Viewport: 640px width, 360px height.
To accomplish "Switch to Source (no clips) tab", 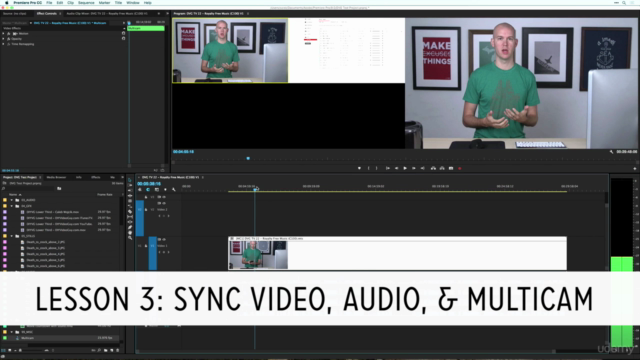I will (x=15, y=13).
